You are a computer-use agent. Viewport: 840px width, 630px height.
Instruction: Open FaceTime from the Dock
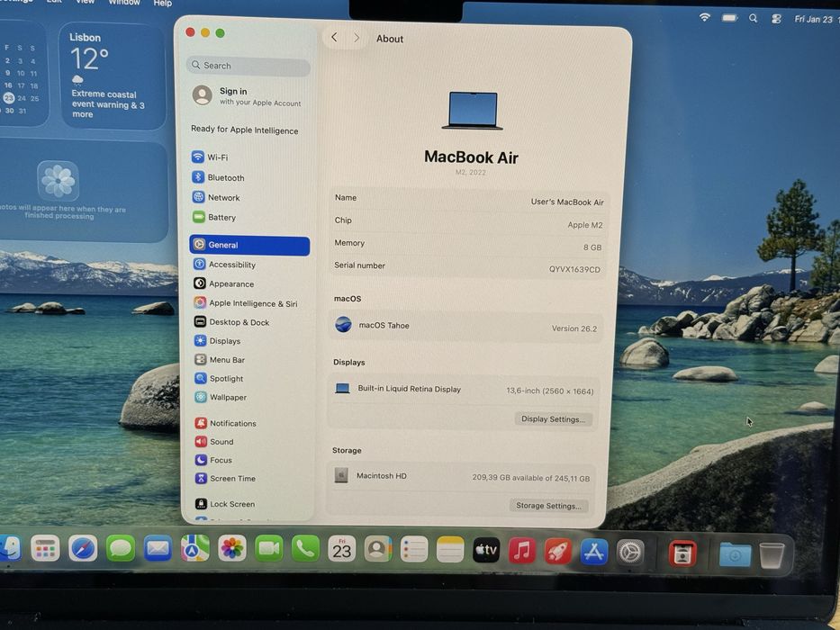pos(269,549)
